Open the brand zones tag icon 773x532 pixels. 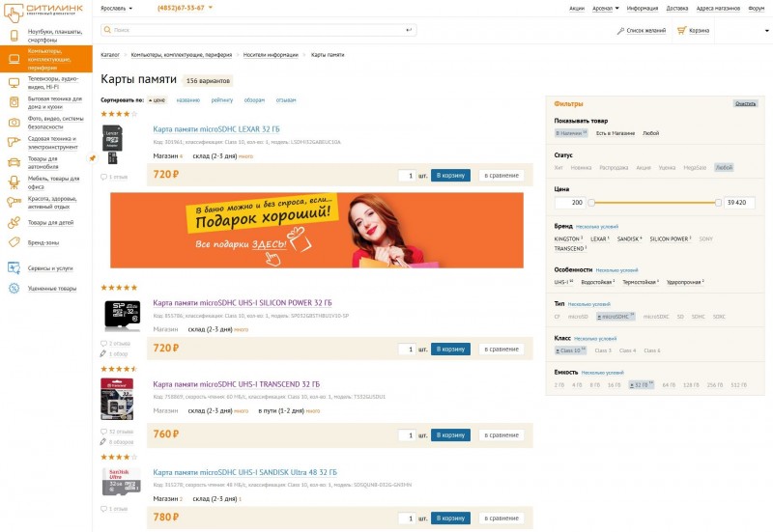pyautogui.click(x=14, y=242)
